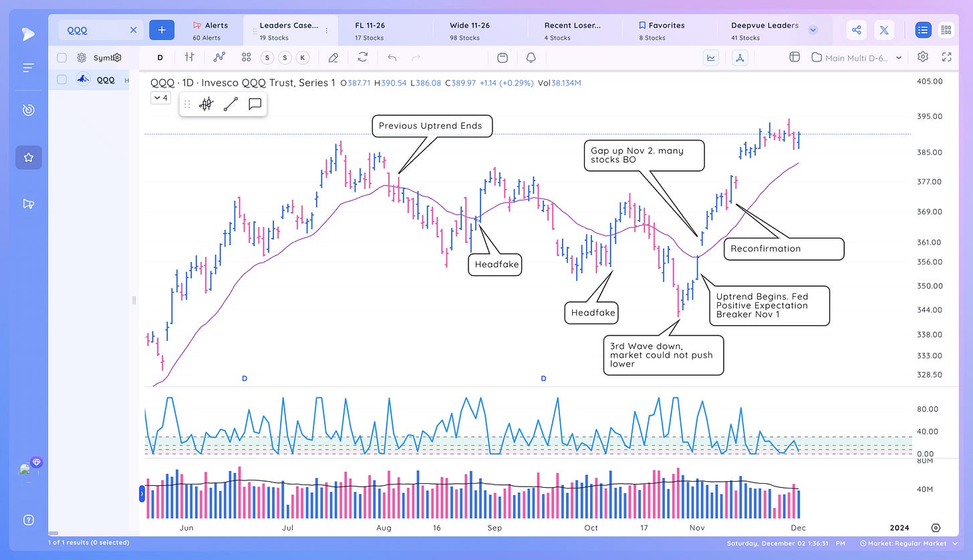Switch to the Favorites tab
The image size is (973, 560).
662,31
